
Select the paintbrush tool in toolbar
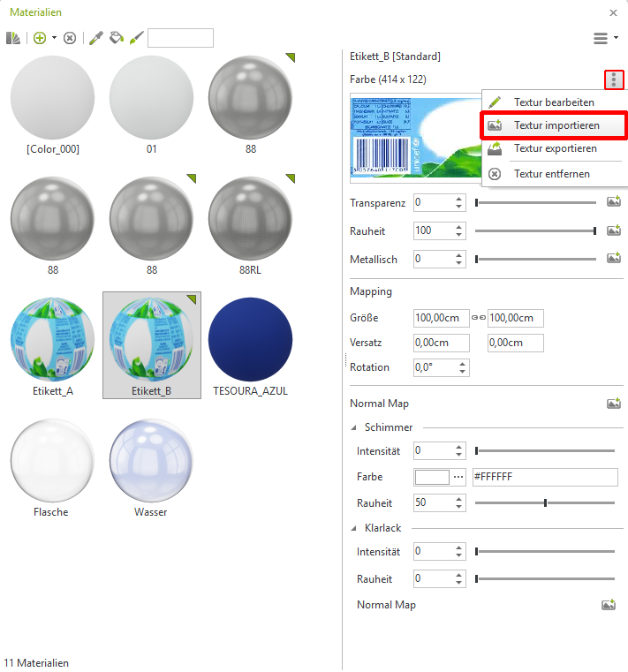click(136, 38)
